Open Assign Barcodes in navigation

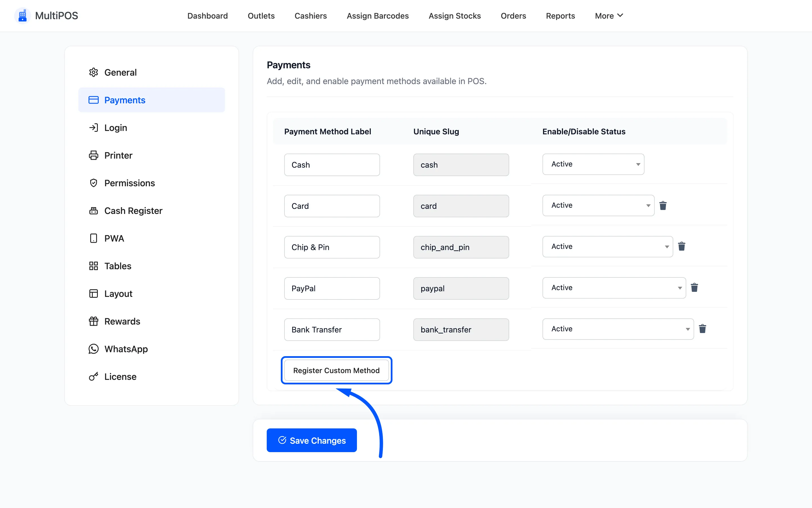click(x=378, y=16)
